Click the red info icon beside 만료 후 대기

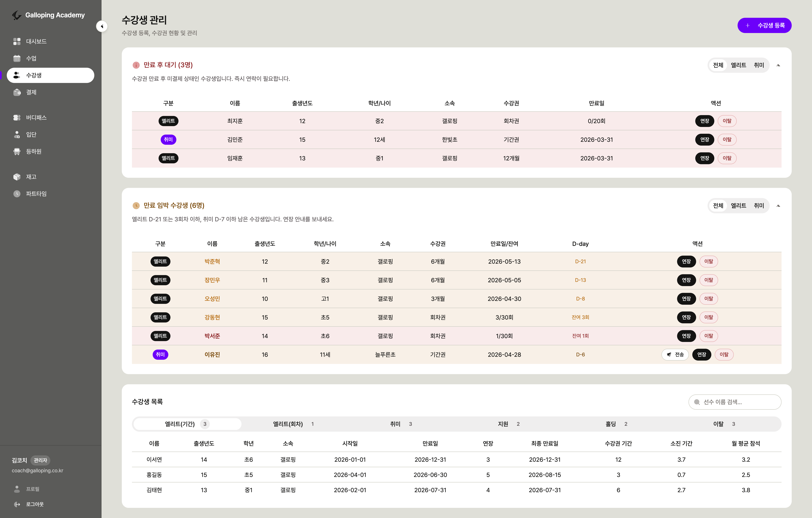tap(136, 65)
